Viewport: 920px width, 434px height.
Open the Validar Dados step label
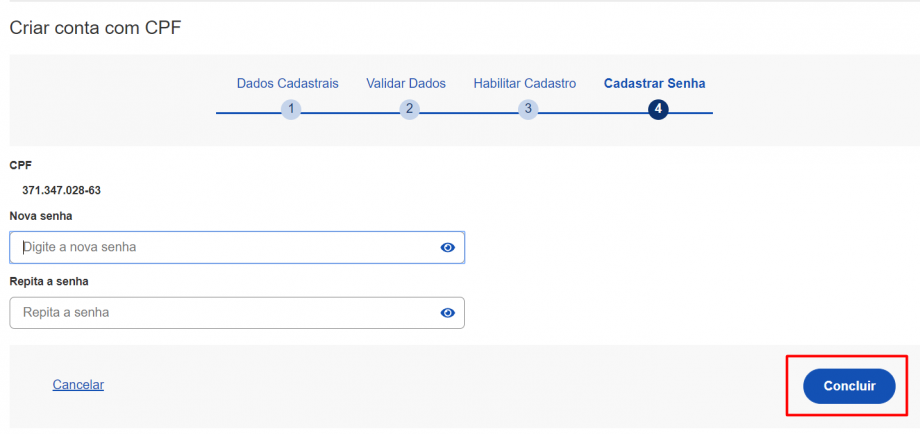coord(406,83)
